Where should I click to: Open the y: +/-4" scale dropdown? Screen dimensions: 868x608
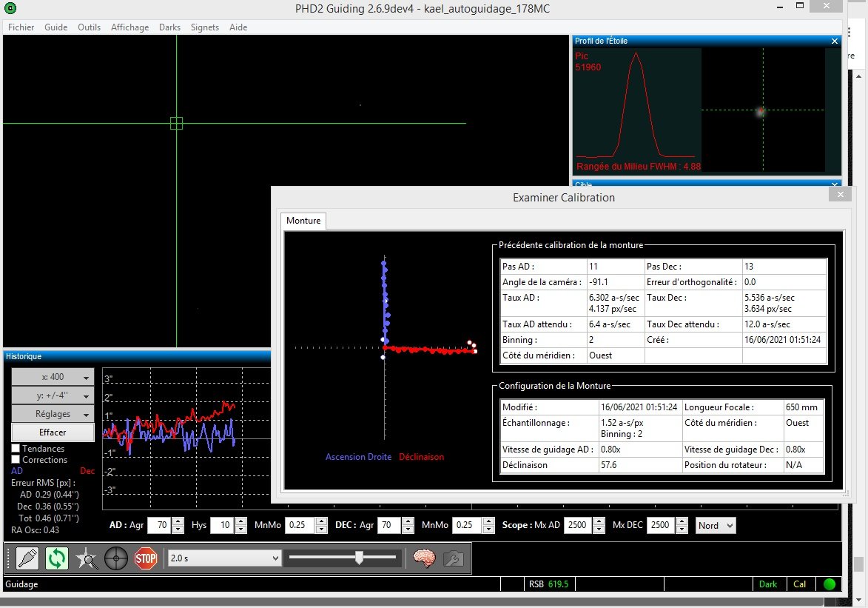tap(53, 395)
